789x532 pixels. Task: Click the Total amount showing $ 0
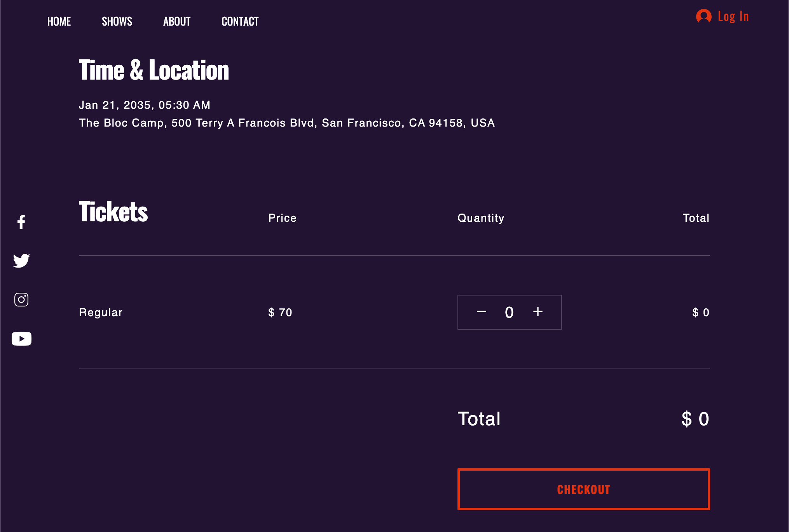tap(695, 419)
